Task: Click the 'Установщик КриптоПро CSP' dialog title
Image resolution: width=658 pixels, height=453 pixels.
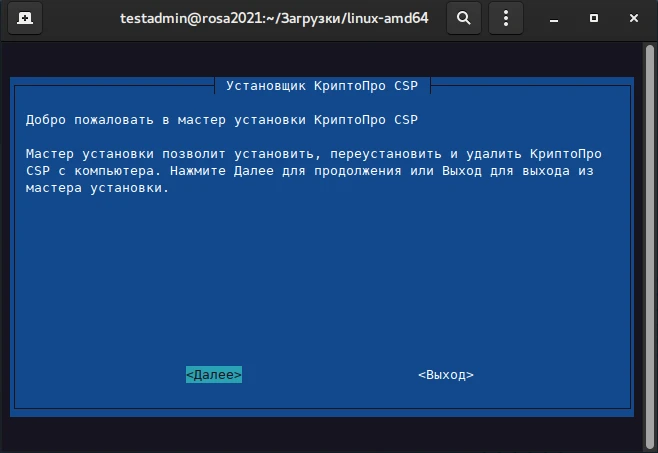Action: [322, 86]
